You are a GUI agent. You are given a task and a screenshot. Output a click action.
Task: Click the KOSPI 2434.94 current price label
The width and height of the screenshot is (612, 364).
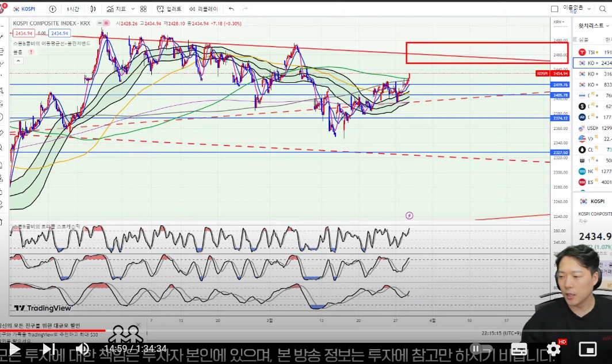[x=553, y=74]
